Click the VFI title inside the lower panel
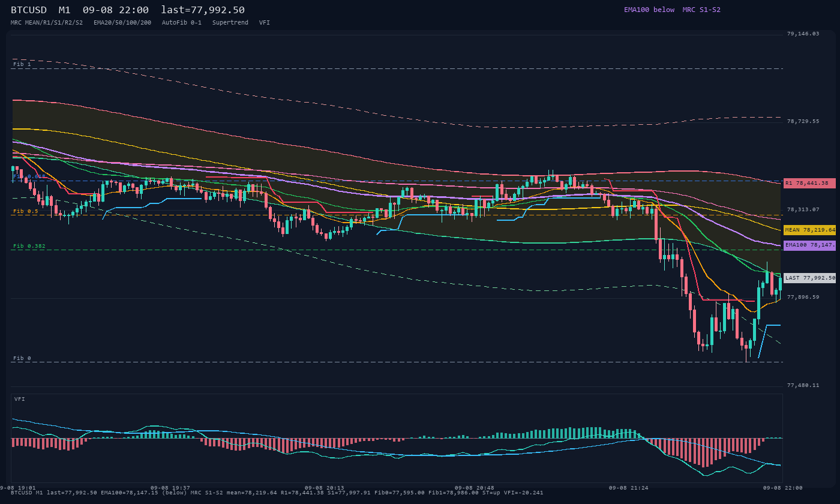The image size is (840, 504). coord(20,399)
